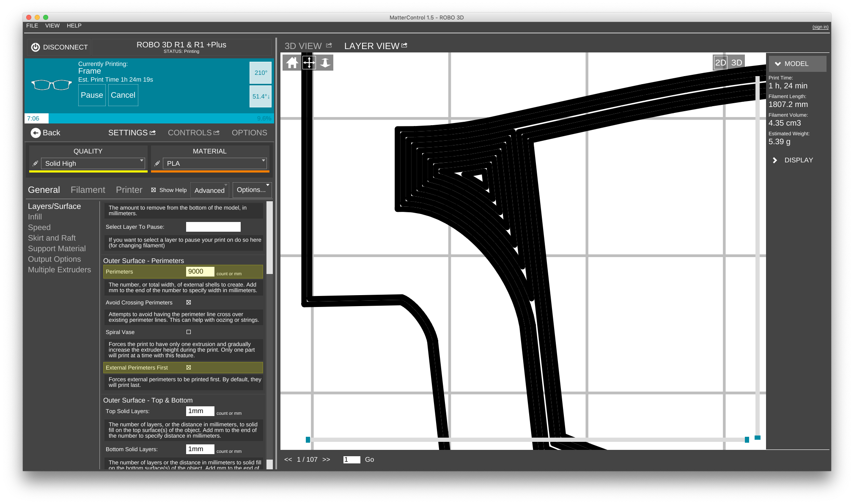Click the Pause print button
854x504 pixels.
coord(93,95)
